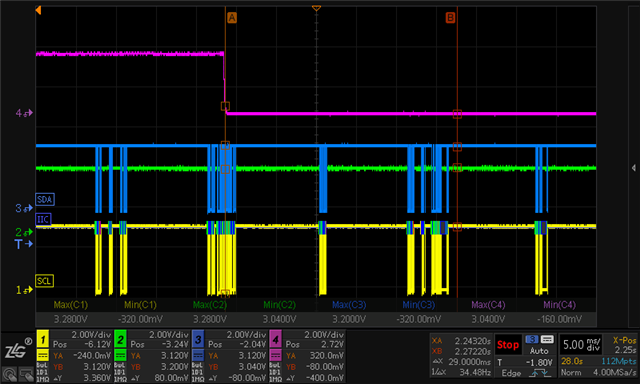The width and height of the screenshot is (640, 384).
Task: Toggle channel 1 DC coupling icon
Action: click(42, 355)
